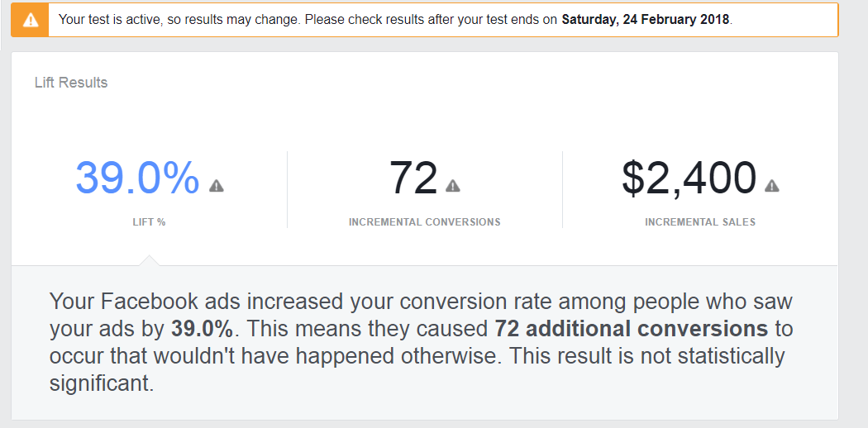868x428 pixels.
Task: Click the date Saturday, 24 February 2018
Action: pyautogui.click(x=645, y=20)
